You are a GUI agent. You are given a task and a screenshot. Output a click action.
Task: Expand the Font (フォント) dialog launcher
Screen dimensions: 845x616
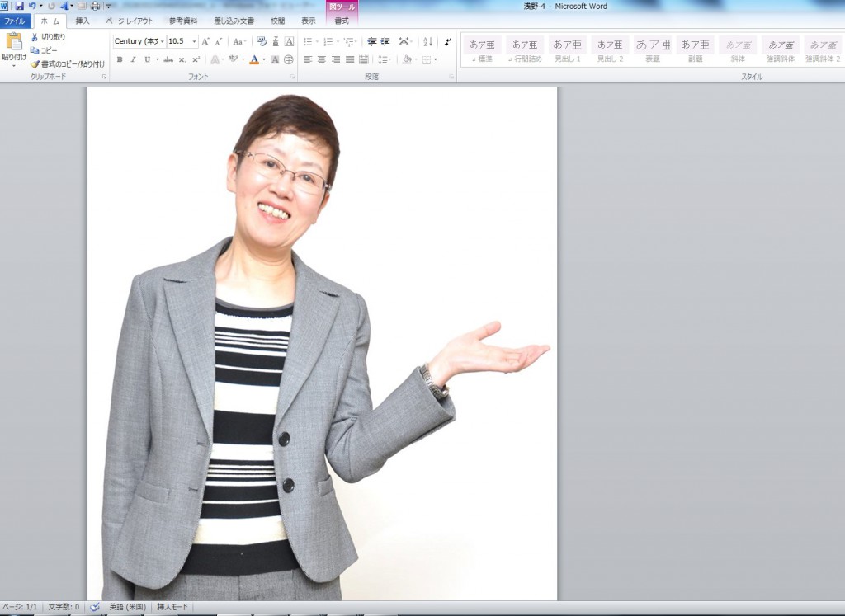coord(292,77)
